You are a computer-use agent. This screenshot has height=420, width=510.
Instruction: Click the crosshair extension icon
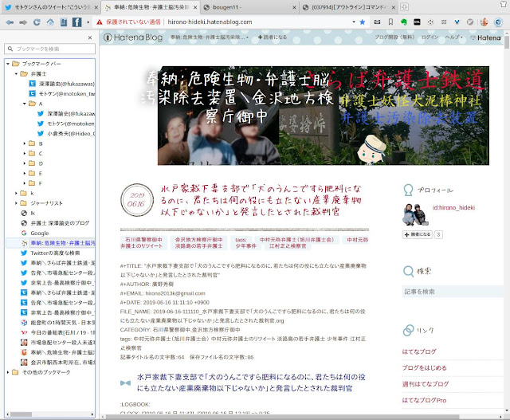pos(430,22)
